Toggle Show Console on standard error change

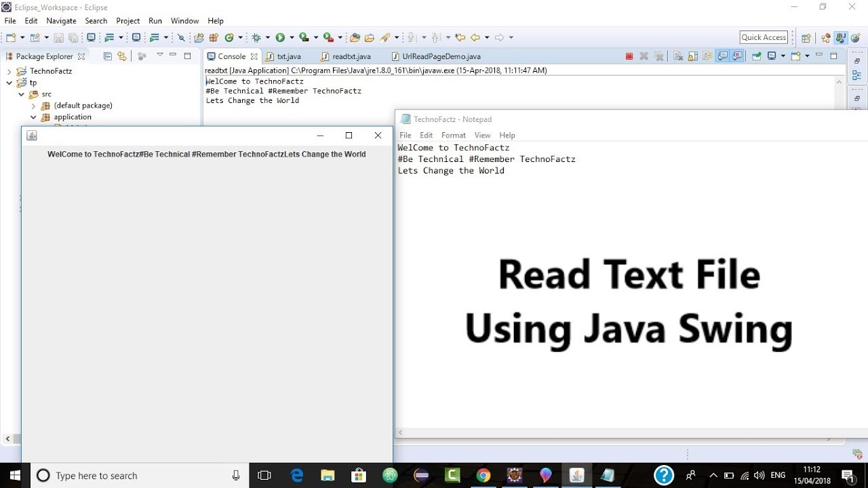(738, 56)
